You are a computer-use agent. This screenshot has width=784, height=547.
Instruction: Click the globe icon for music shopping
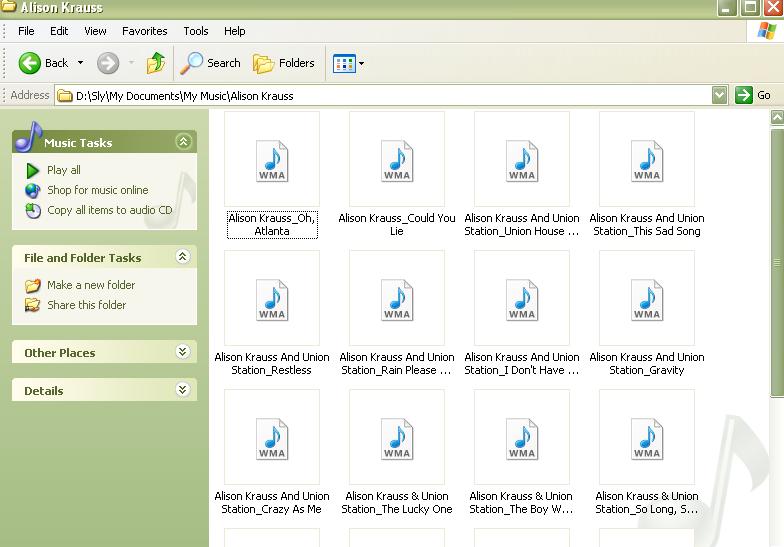point(32,190)
